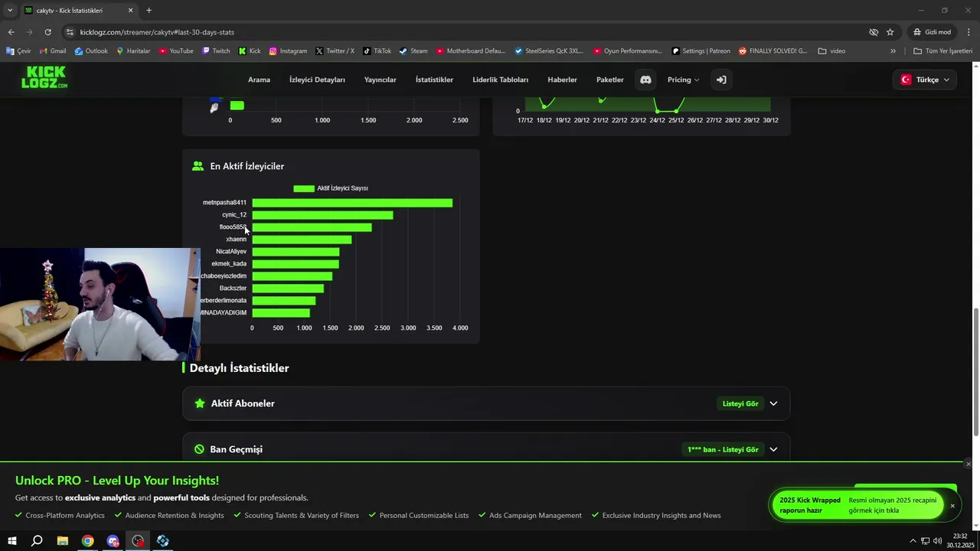Open the video bookmarks folder
The height and width of the screenshot is (551, 980).
tap(831, 51)
